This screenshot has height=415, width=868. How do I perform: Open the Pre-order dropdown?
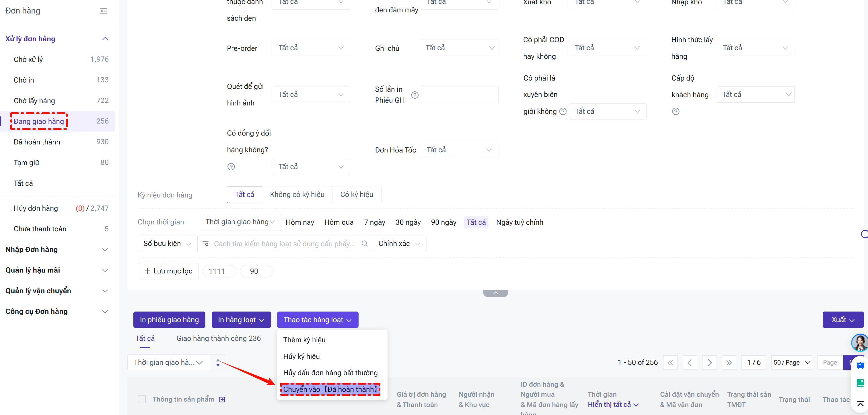point(311,48)
